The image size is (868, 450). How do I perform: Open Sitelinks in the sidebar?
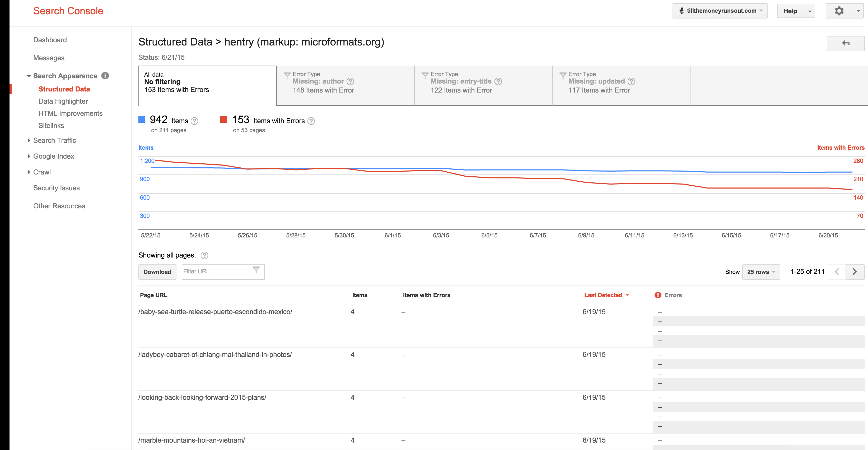(x=51, y=126)
